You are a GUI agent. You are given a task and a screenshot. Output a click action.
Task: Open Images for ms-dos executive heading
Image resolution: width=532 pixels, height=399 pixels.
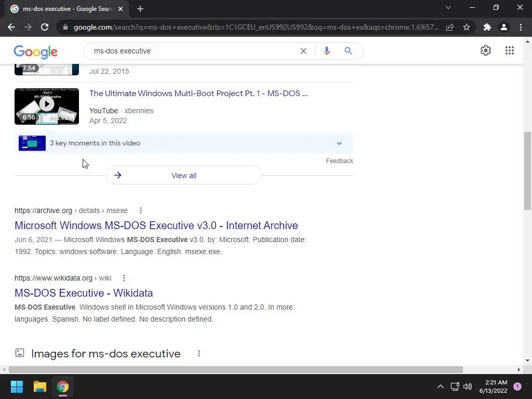coord(105,353)
